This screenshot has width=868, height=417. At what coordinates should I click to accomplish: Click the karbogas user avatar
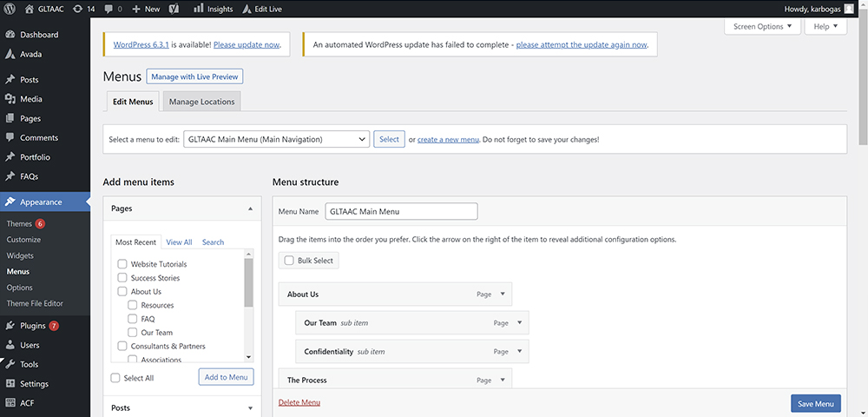[849, 9]
